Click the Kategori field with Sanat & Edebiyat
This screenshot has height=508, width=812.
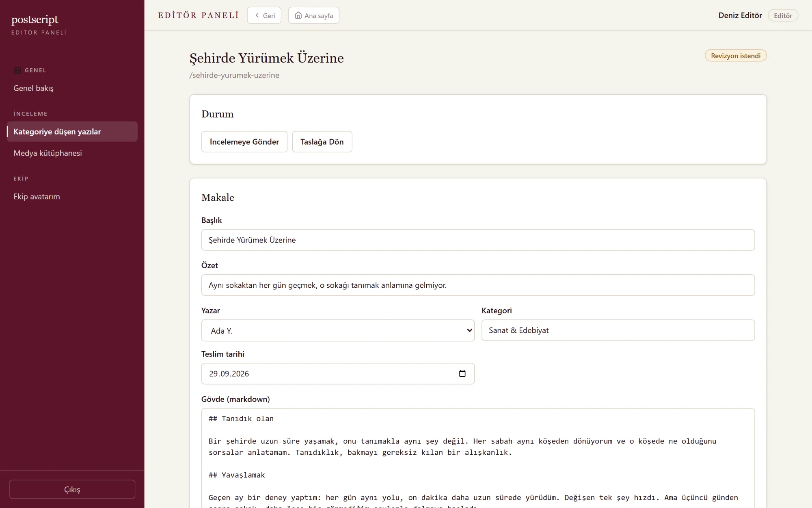click(x=618, y=330)
